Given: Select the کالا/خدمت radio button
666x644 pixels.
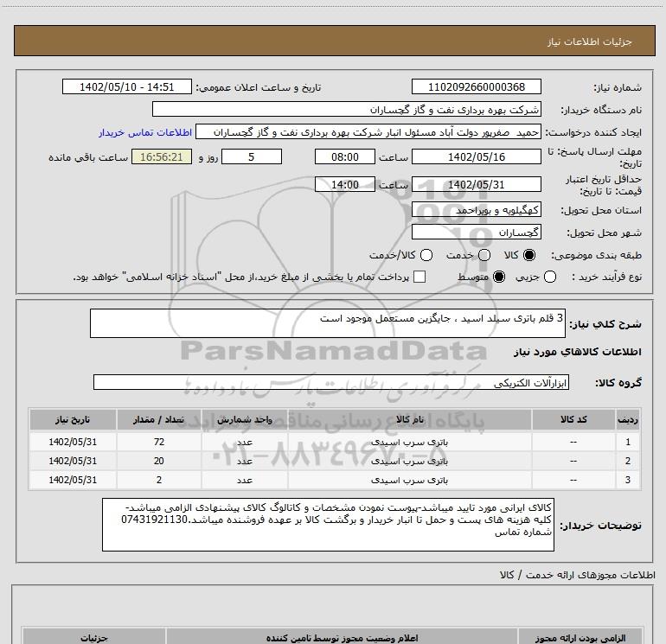Looking at the screenshot, I should click(x=426, y=255).
